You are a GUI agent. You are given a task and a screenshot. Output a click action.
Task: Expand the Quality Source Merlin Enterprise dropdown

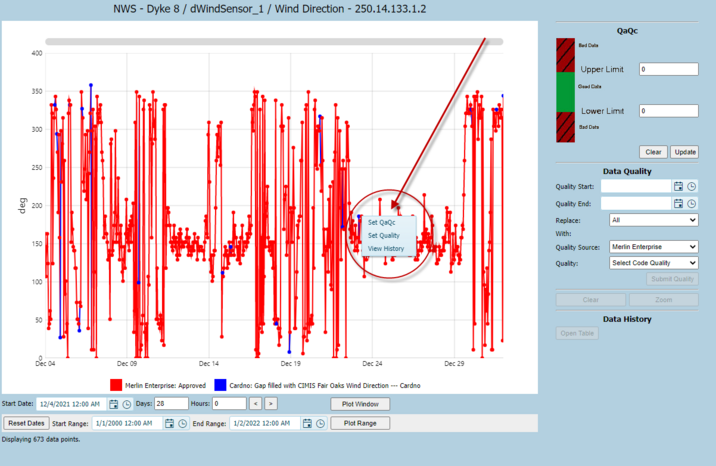(x=653, y=247)
